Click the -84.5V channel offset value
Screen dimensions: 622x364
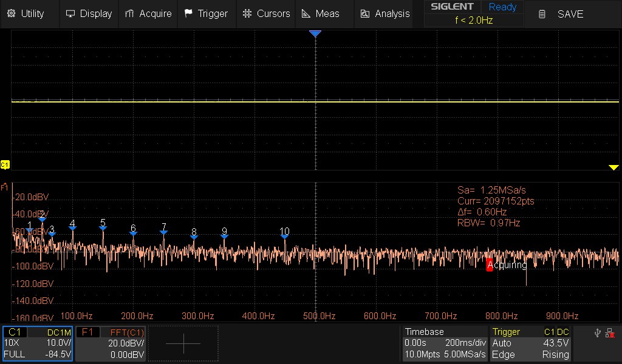(58, 354)
